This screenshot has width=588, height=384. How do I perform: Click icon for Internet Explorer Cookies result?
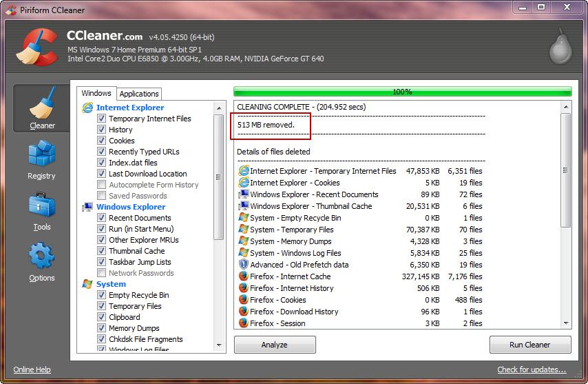point(244,183)
